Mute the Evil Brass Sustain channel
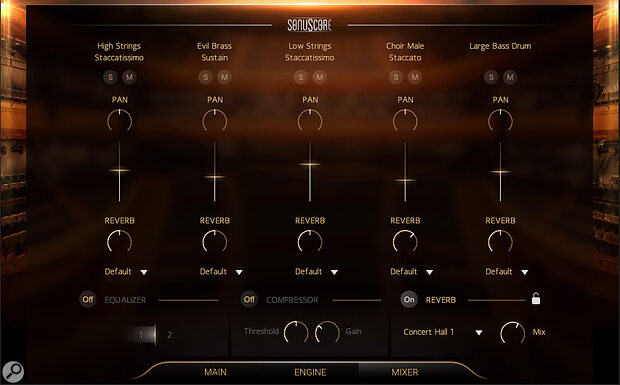Image resolution: width=620 pixels, height=385 pixels. coord(225,77)
